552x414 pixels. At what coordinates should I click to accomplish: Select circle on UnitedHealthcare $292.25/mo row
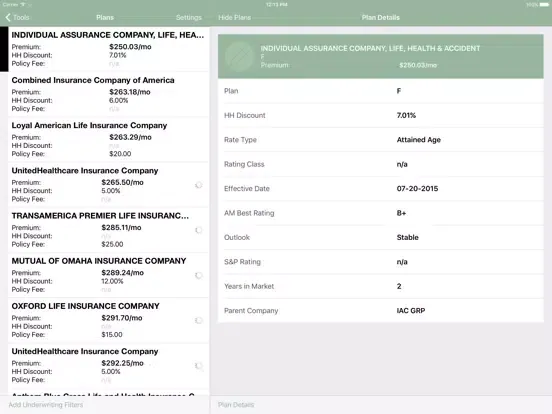(x=199, y=366)
